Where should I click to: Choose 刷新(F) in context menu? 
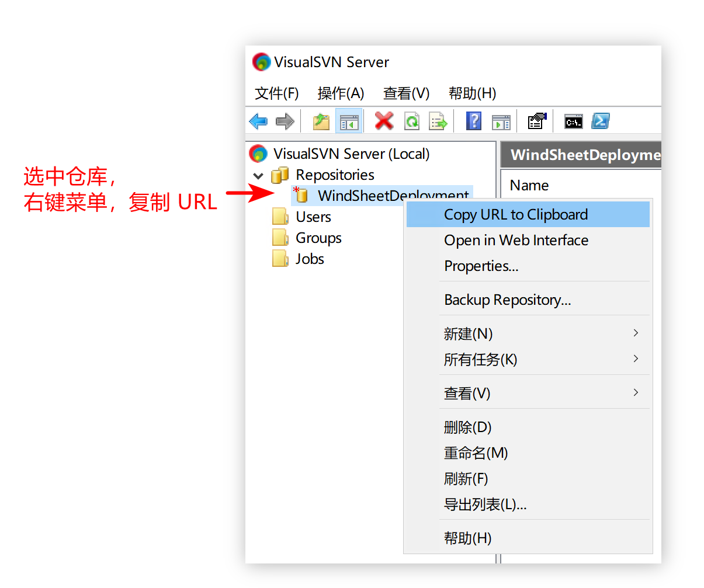528,478
